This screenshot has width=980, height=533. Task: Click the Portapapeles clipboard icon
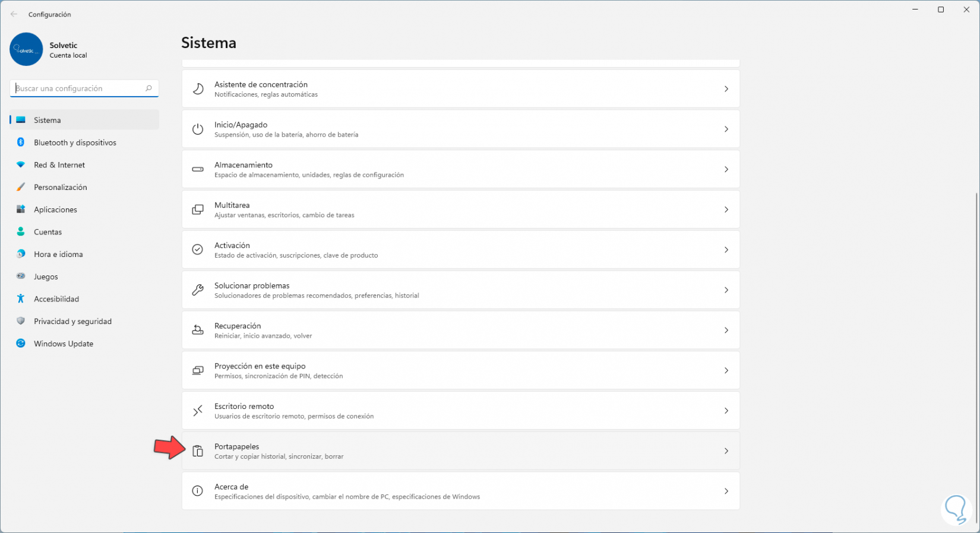tap(198, 451)
